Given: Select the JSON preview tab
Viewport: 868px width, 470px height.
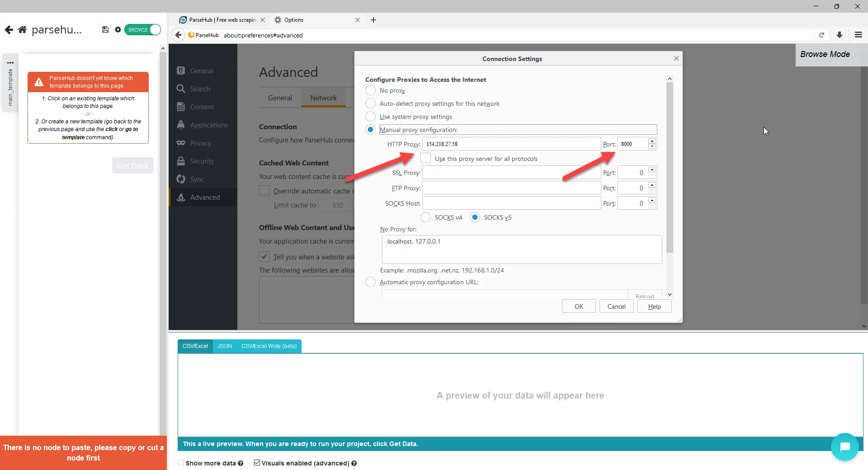Looking at the screenshot, I should coord(225,346).
